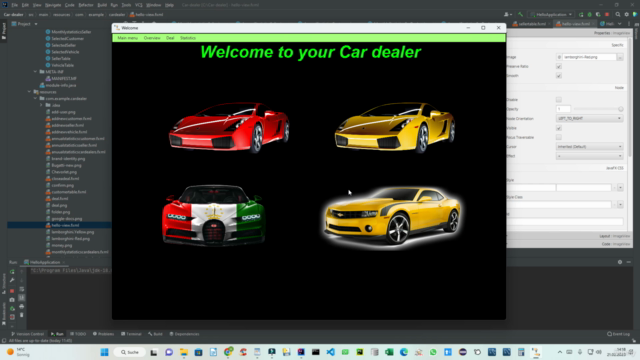Click the Id input field
640x360 pixels.
565,222
